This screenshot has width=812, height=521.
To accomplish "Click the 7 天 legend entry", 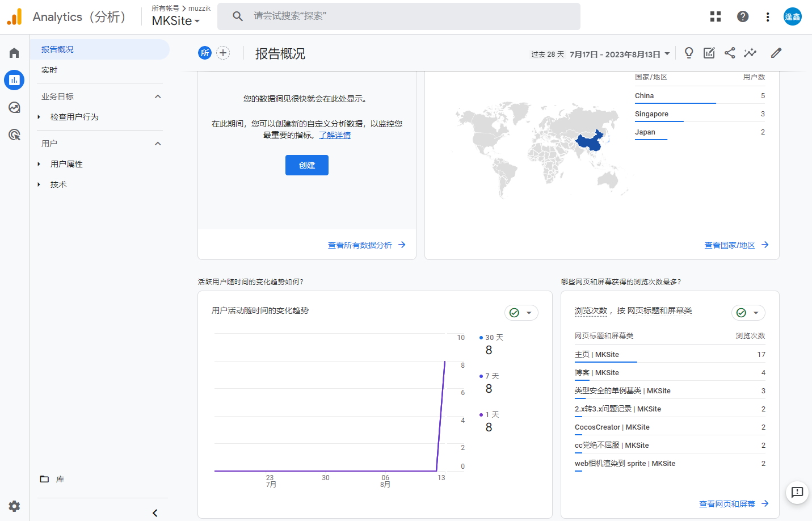I will pos(489,376).
